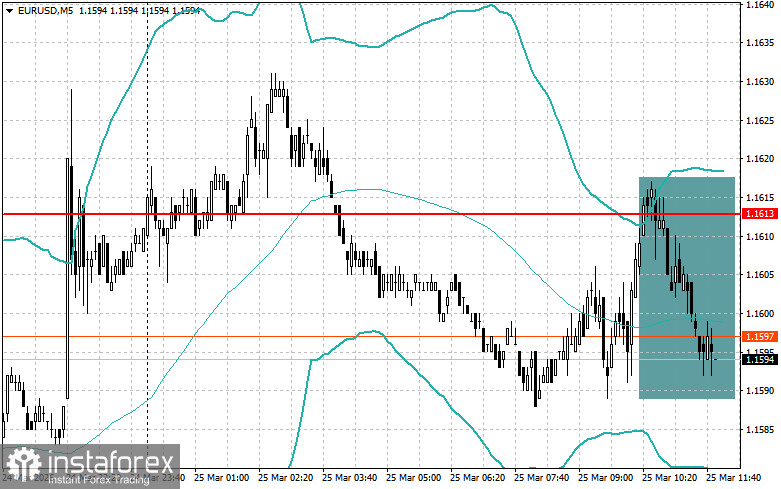This screenshot has width=781, height=489.
Task: Click the 1.1620 price axis value
Action: [760, 159]
